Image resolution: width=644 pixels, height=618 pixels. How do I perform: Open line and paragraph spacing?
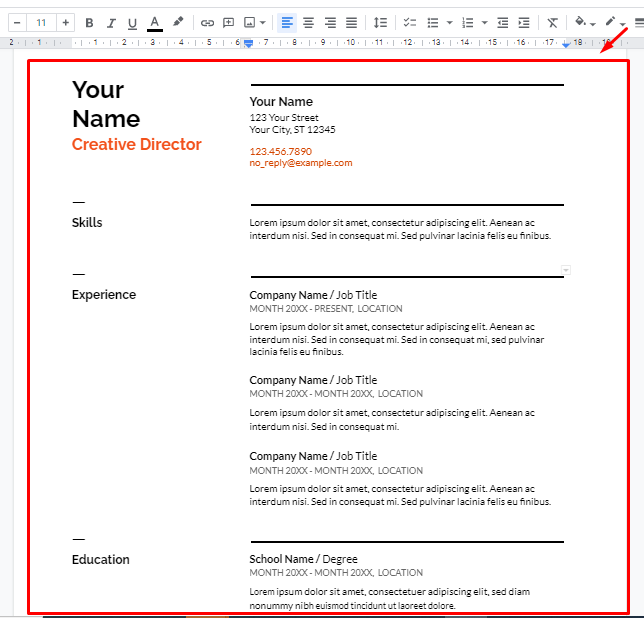(x=380, y=23)
